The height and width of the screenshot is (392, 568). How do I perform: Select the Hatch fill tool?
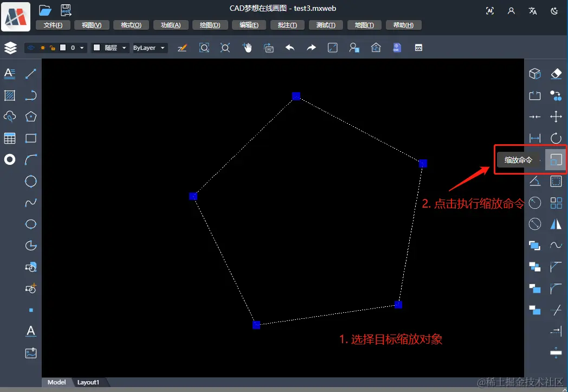tap(9, 95)
